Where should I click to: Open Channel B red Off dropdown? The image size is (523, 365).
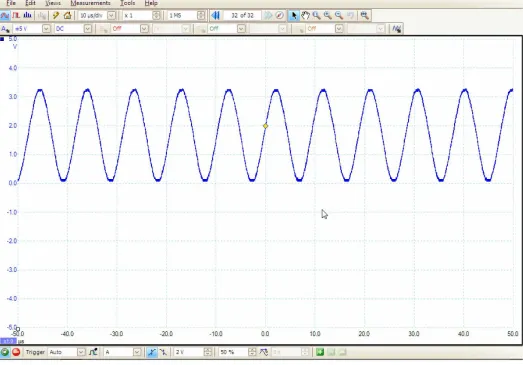pyautogui.click(x=144, y=29)
